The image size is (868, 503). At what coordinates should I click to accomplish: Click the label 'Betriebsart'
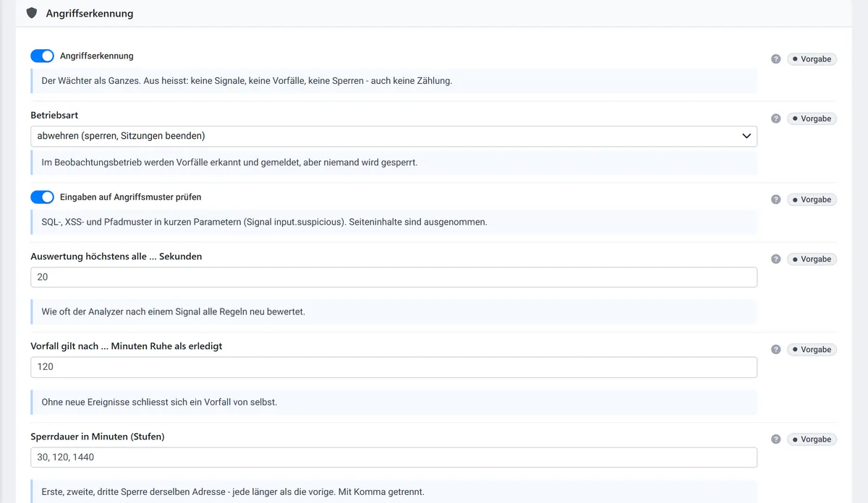(54, 115)
